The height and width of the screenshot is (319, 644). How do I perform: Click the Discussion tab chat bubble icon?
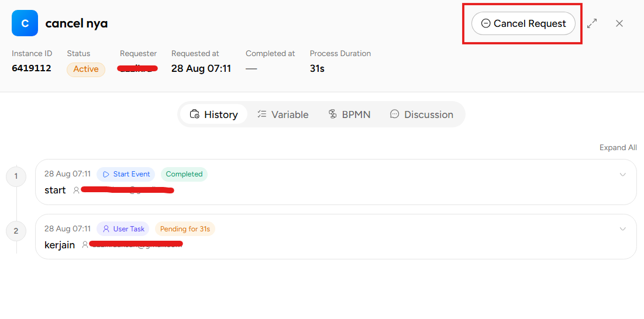[x=395, y=114]
